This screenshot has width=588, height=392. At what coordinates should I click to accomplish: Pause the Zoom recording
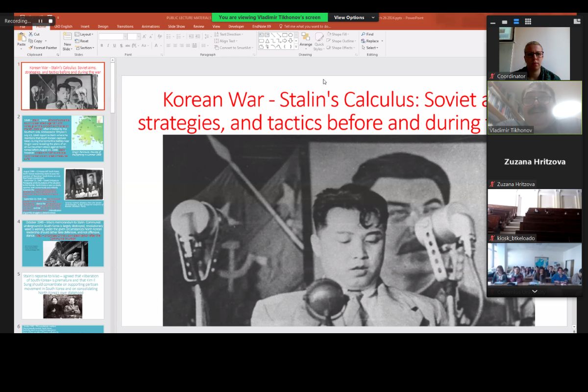tap(40, 21)
